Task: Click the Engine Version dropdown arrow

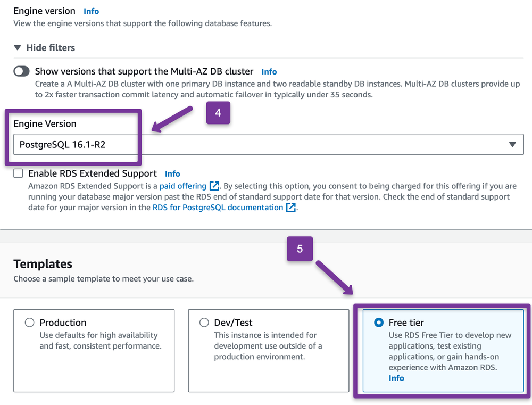Action: 512,144
